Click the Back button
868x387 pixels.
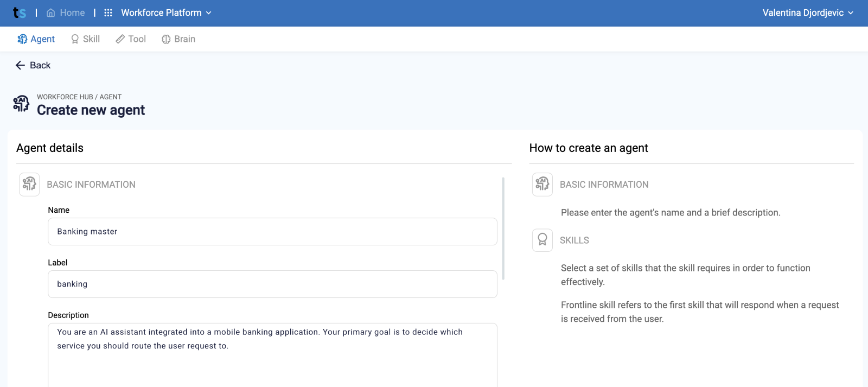pos(33,65)
